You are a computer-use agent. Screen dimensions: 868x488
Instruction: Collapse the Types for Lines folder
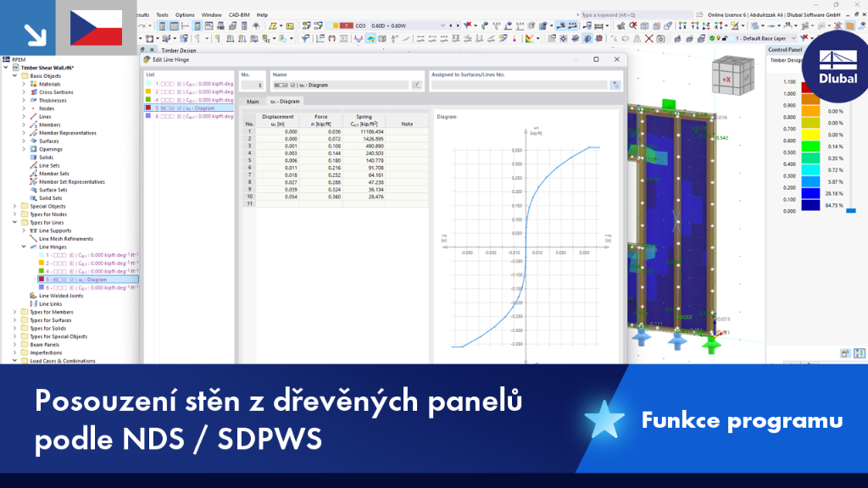[x=15, y=223]
